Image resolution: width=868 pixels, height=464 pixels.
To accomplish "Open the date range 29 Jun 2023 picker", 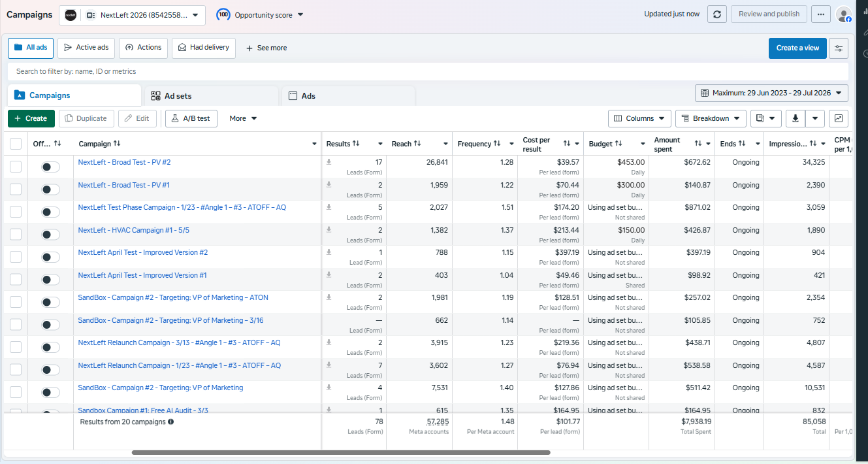I will [x=771, y=93].
